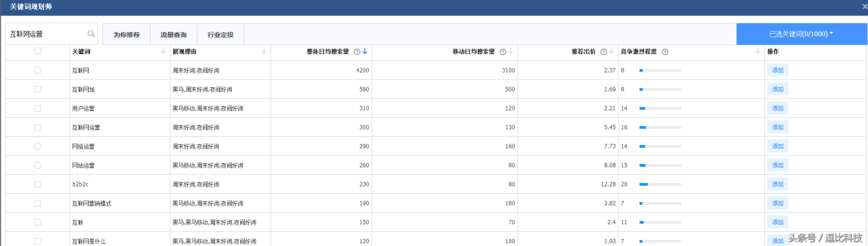This screenshot has width=868, height=246.
Task: Click the search volume value 230
Action: 364,184
